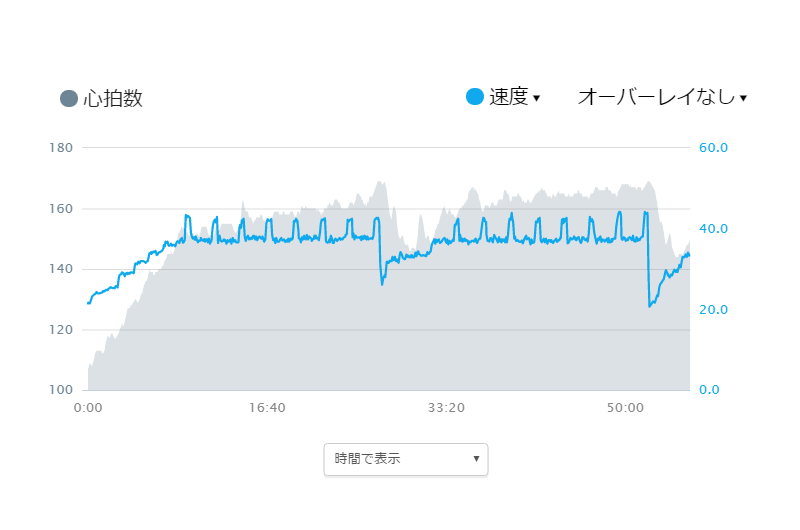Click the arrow in 時間で表示 box
This screenshot has height=530, width=800.
pyautogui.click(x=476, y=459)
